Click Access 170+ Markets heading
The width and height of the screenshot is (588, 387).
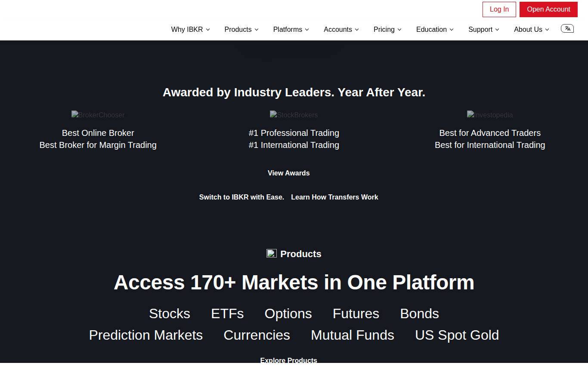[x=294, y=283]
